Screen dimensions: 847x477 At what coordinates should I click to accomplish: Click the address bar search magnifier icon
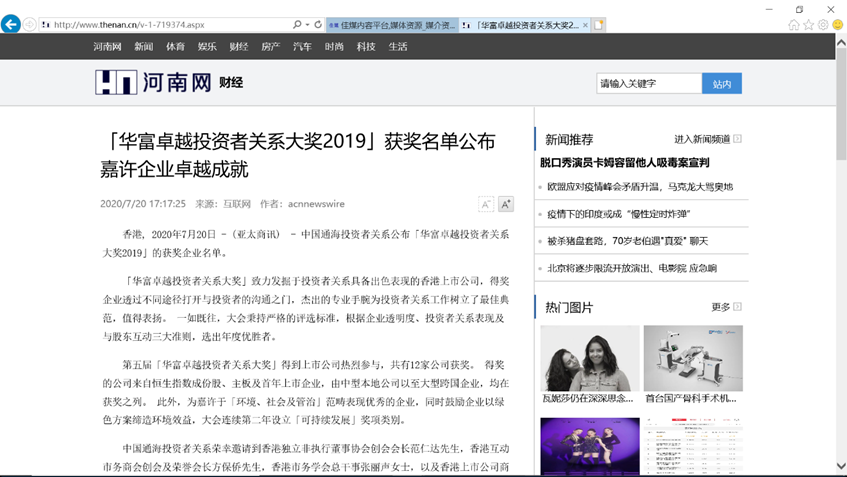pos(297,24)
